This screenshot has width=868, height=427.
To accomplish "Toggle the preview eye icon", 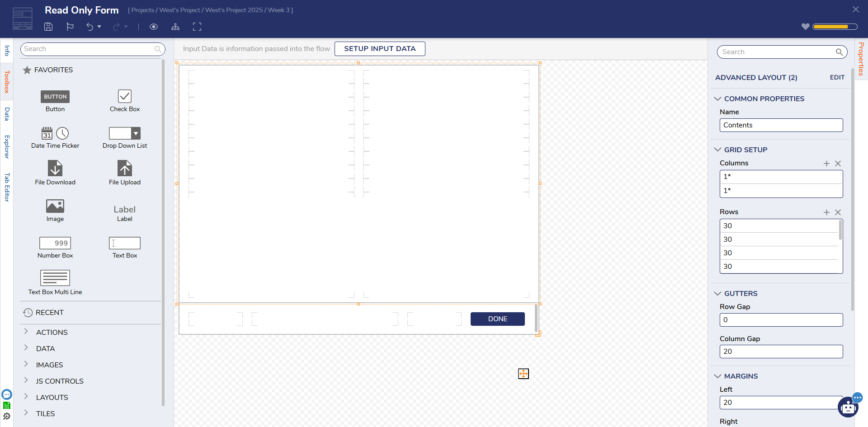I will pyautogui.click(x=154, y=27).
